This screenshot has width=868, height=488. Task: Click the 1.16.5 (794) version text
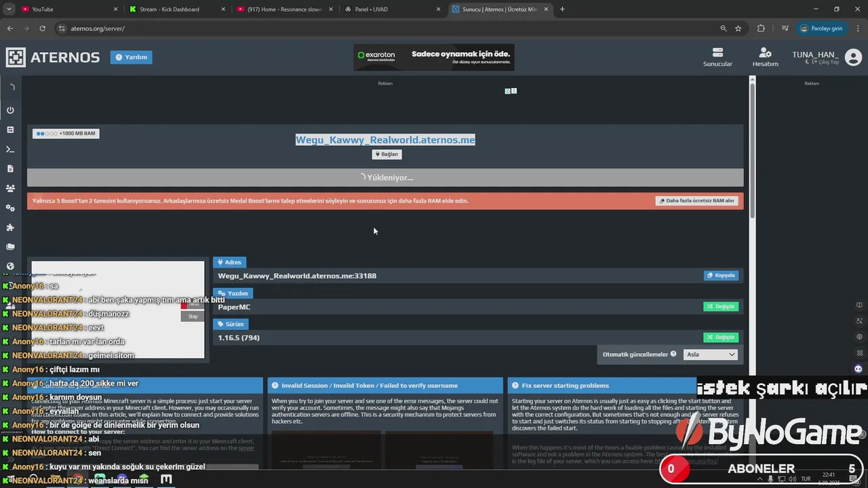click(239, 338)
